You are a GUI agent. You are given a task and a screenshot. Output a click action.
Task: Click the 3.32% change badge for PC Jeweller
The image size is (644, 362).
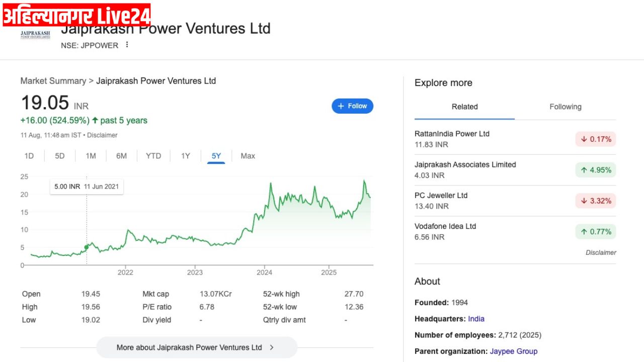(596, 201)
